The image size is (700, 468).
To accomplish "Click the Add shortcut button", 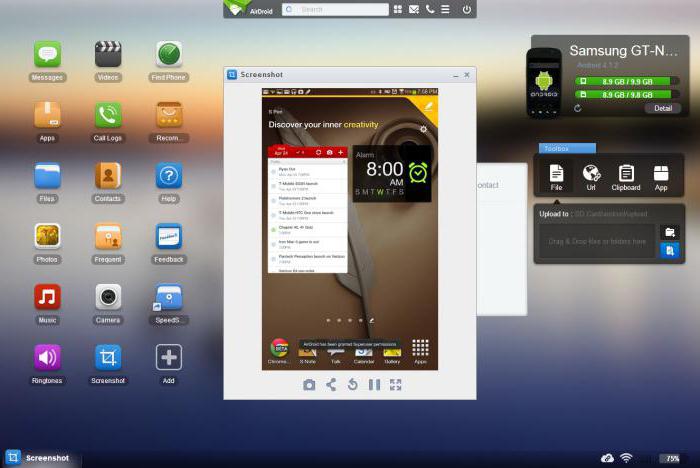I will [x=169, y=358].
